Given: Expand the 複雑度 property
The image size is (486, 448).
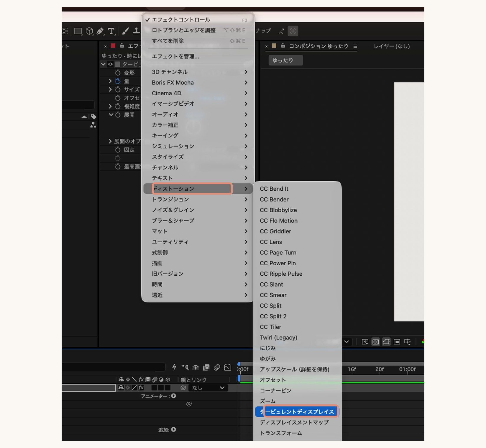Looking at the screenshot, I should click(x=110, y=106).
